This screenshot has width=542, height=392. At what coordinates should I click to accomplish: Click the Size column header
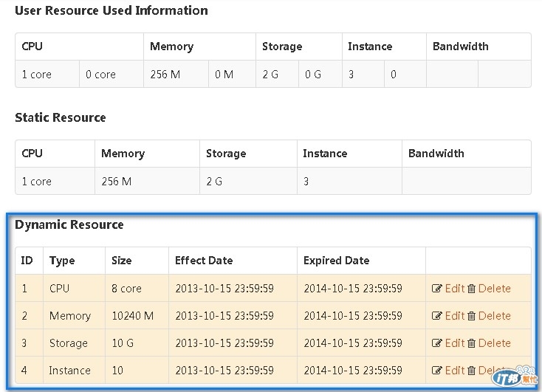click(122, 261)
